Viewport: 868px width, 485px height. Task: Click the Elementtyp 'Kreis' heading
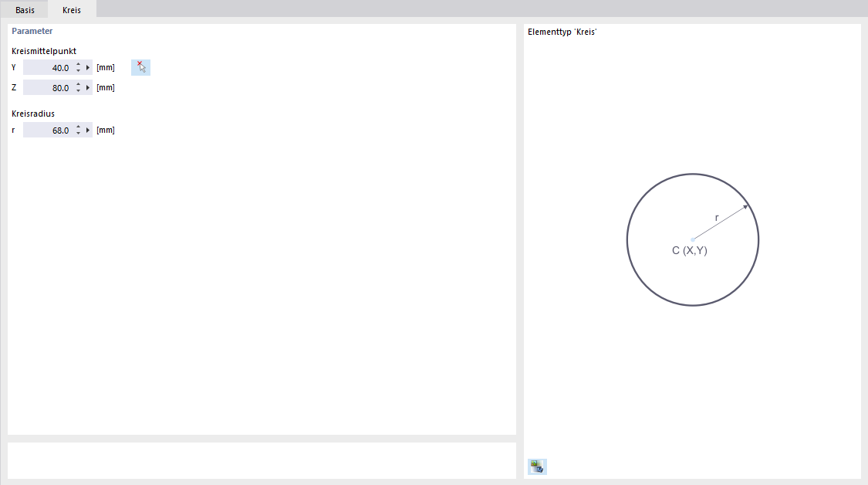coord(562,32)
